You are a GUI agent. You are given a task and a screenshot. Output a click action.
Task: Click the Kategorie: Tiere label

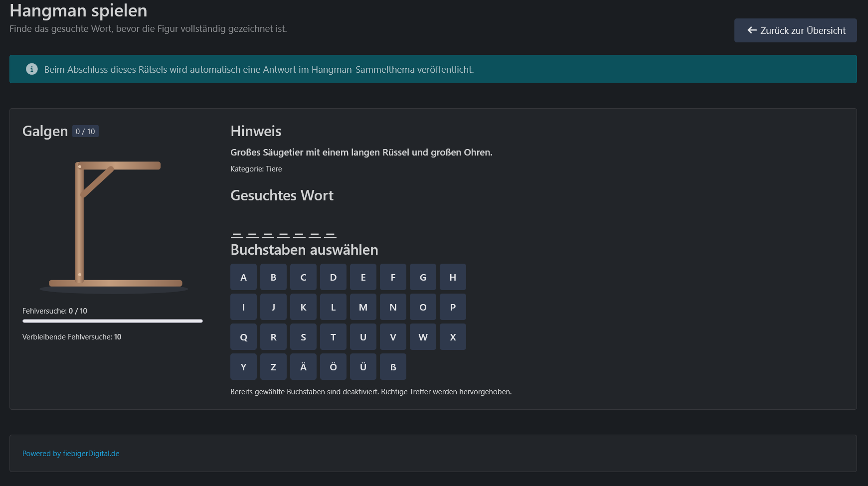coord(256,169)
